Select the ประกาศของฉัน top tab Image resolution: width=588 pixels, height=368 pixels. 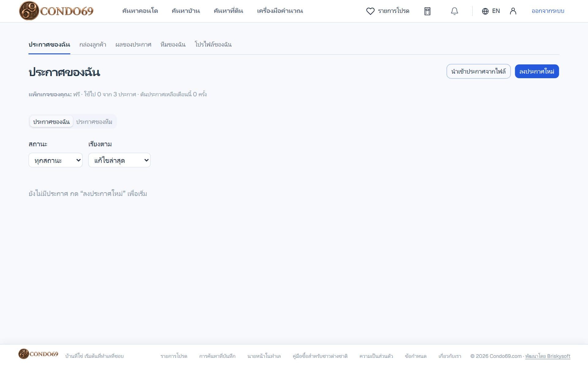point(49,45)
